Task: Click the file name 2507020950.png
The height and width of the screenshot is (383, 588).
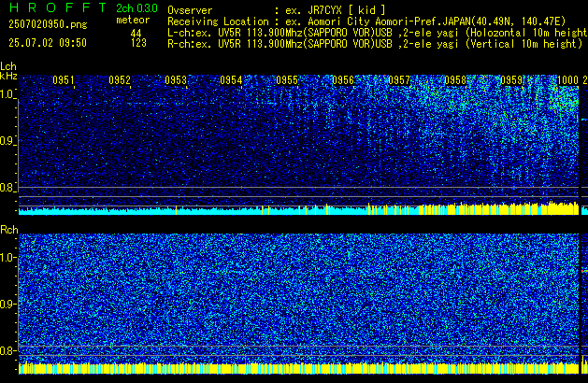Action: [48, 24]
